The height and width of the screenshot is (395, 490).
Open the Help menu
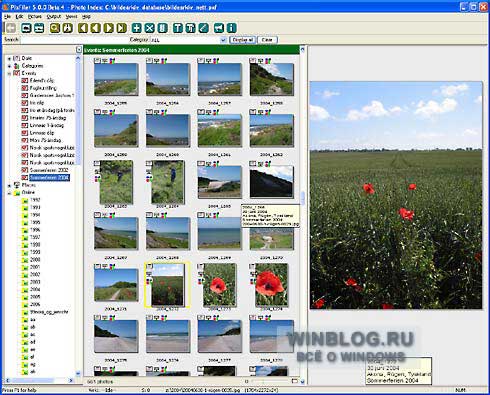click(86, 16)
